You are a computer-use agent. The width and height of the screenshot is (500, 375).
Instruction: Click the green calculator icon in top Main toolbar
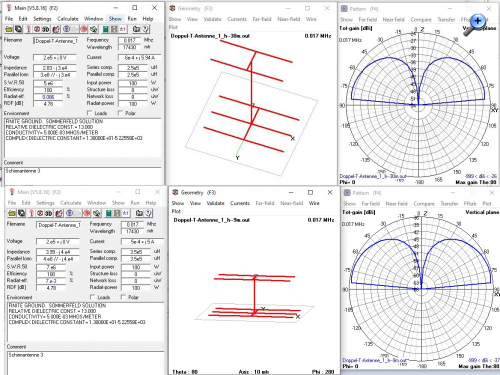pyautogui.click(x=105, y=29)
